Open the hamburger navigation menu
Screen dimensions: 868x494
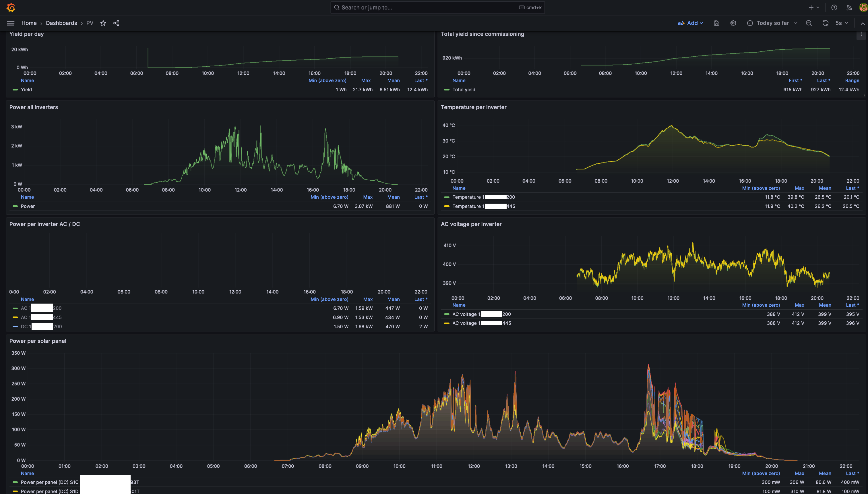coord(11,23)
